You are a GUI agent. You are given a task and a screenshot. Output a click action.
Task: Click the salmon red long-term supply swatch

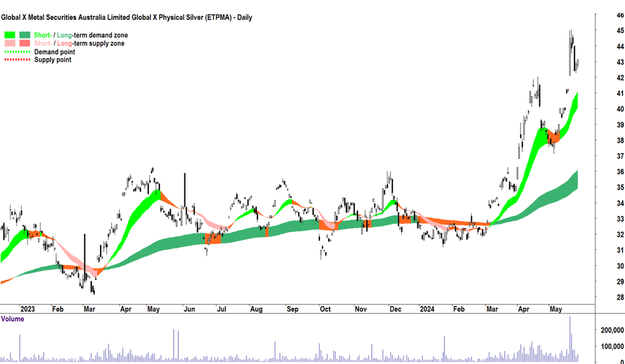(x=25, y=43)
